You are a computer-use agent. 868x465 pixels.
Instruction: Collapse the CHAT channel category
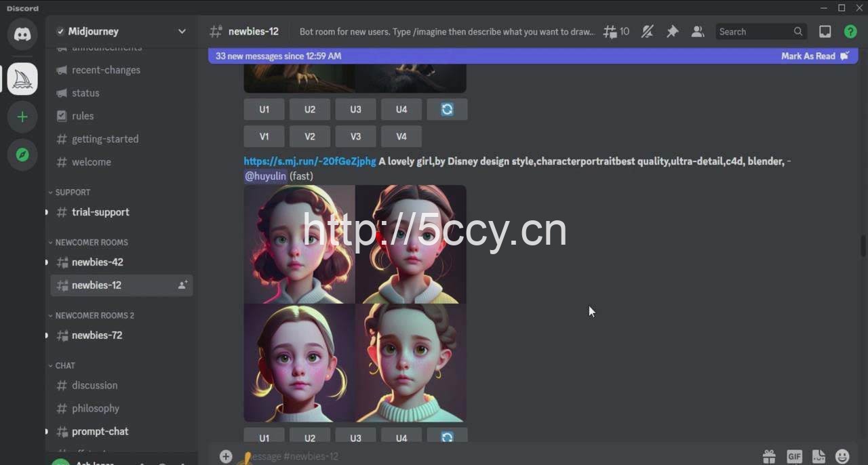pos(64,365)
